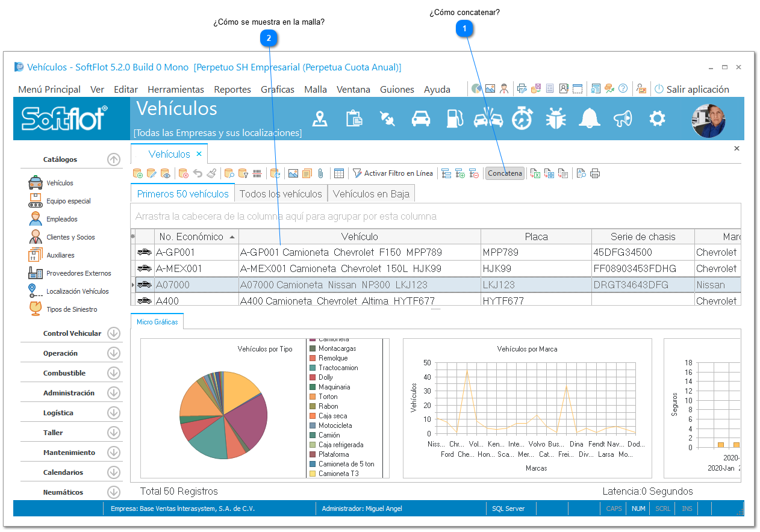Open the stopwatch icon in blue header
This screenshot has height=532, width=760.
point(522,119)
